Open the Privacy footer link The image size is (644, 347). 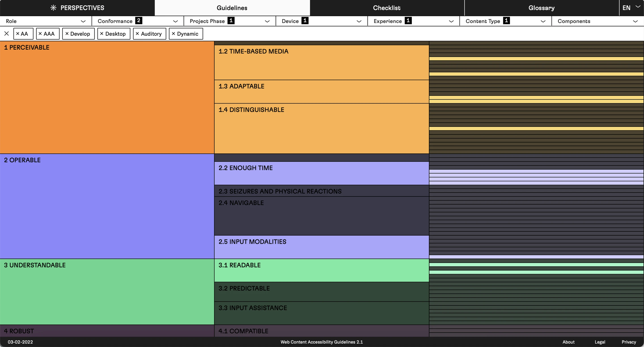[629, 342]
